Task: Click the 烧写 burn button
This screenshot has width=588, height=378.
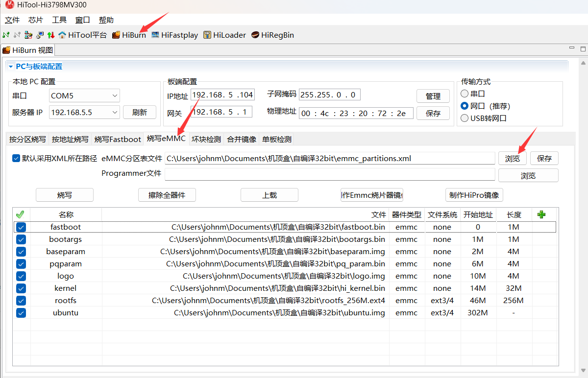Action: pos(65,195)
